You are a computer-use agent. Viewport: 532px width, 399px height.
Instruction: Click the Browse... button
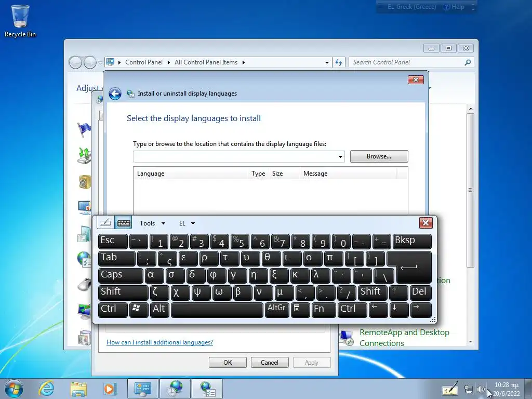coord(379,156)
